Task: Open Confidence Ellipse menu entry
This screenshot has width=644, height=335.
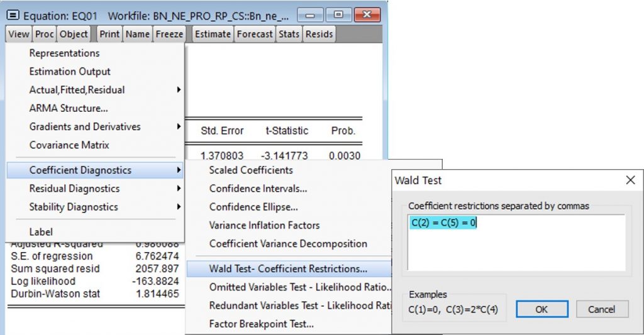Action: (253, 207)
